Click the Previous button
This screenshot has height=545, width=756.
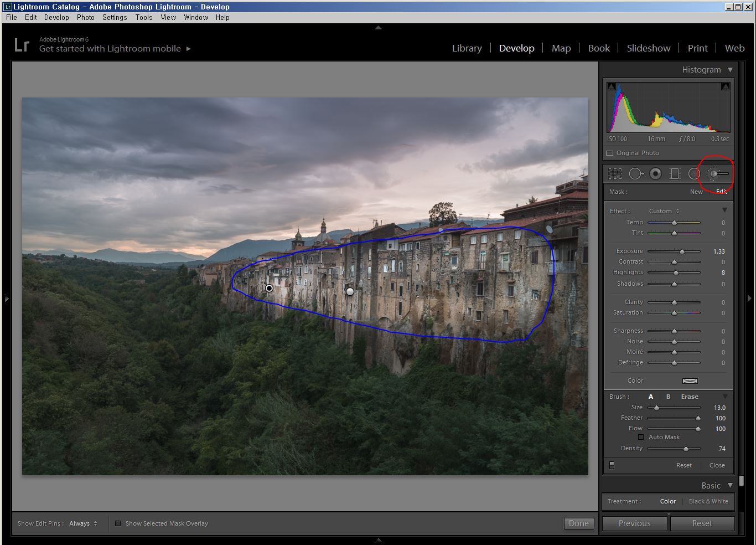pyautogui.click(x=634, y=523)
